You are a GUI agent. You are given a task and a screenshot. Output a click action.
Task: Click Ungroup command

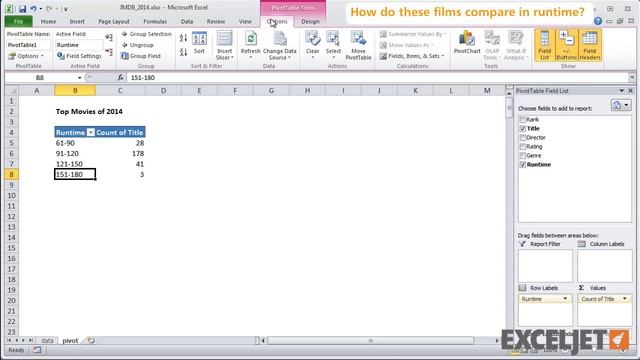[138, 45]
